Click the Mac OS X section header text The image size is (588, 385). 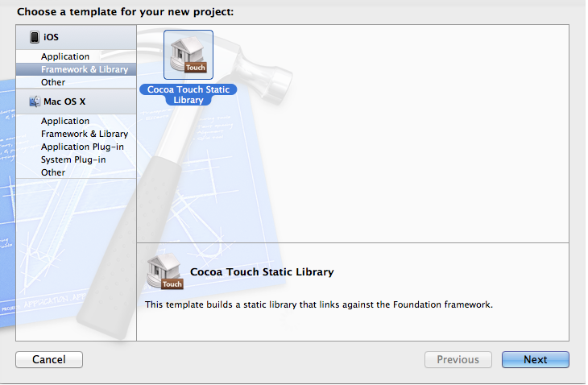(64, 101)
